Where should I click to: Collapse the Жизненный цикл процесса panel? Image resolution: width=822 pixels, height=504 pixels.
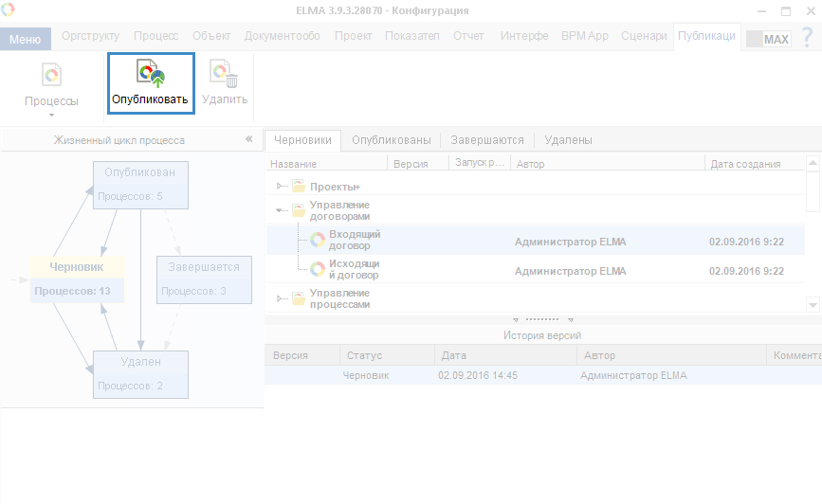(x=249, y=139)
